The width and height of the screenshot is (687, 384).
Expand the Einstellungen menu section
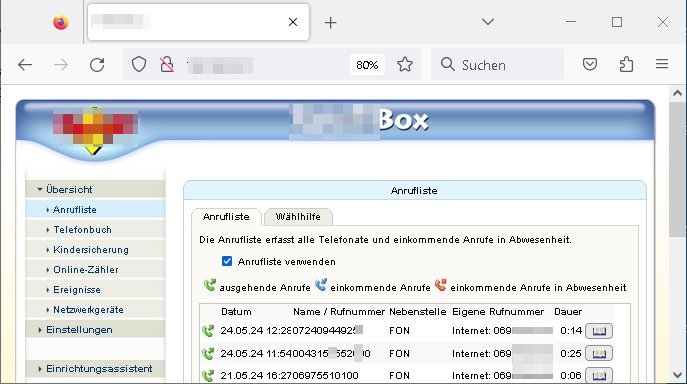coord(95,330)
